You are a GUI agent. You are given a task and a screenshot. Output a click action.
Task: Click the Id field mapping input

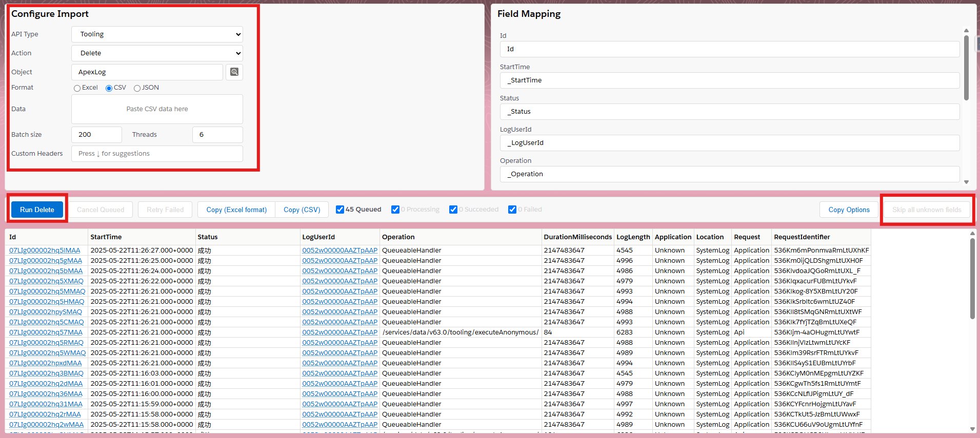tap(730, 49)
